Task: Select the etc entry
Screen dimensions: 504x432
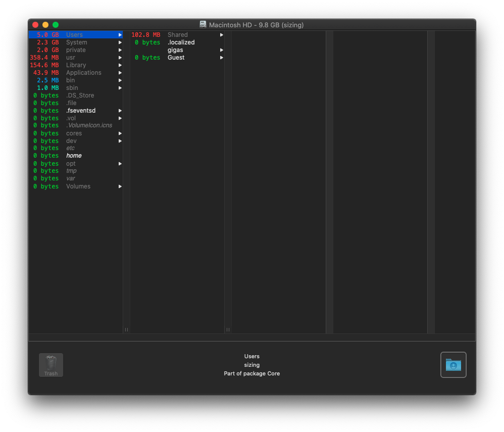Action: pyautogui.click(x=70, y=148)
